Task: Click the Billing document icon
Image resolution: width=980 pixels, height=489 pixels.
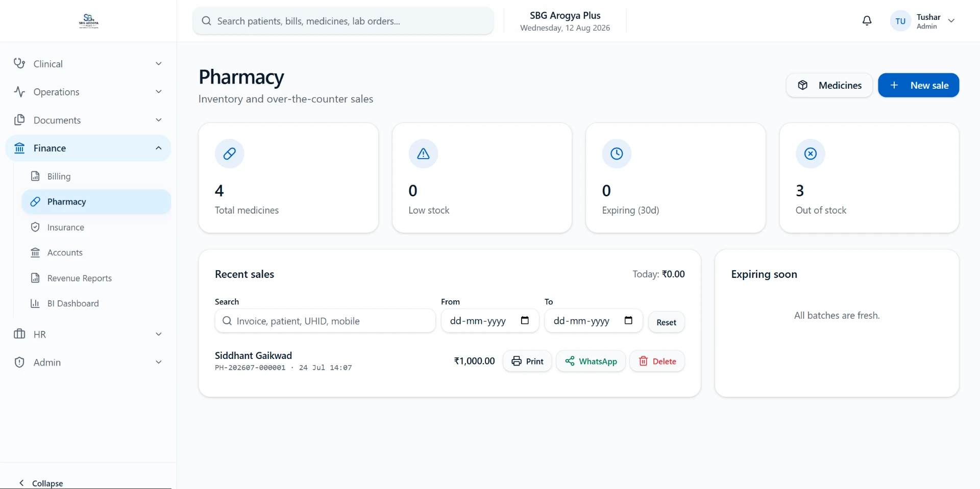Action: (35, 176)
